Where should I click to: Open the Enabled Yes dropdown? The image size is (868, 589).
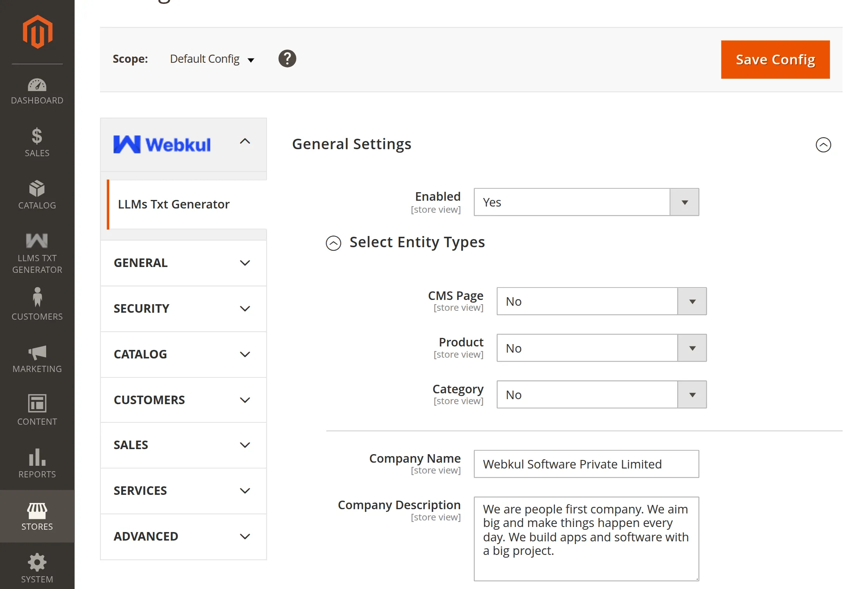586,202
